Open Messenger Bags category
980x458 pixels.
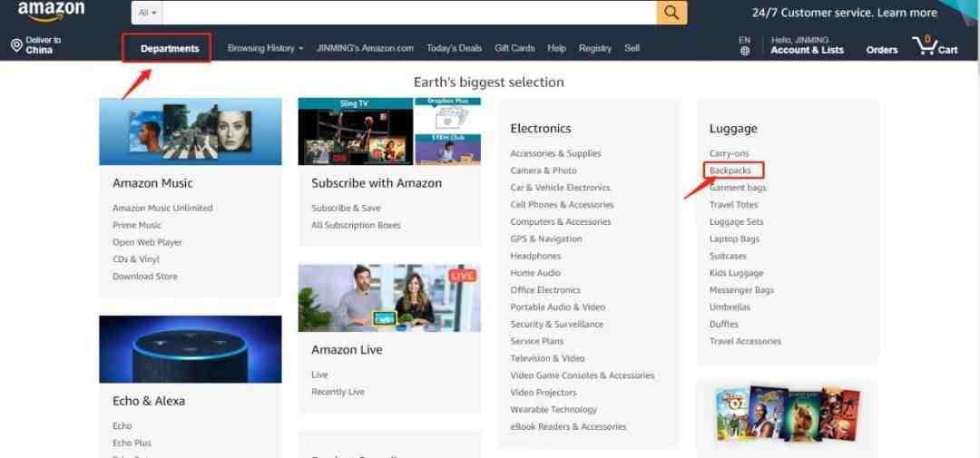741,290
